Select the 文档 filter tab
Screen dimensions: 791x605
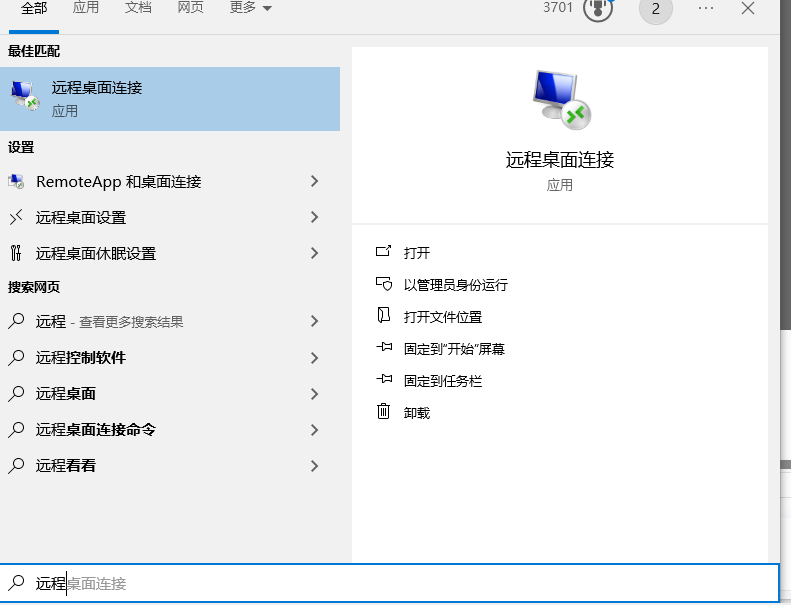pyautogui.click(x=138, y=8)
